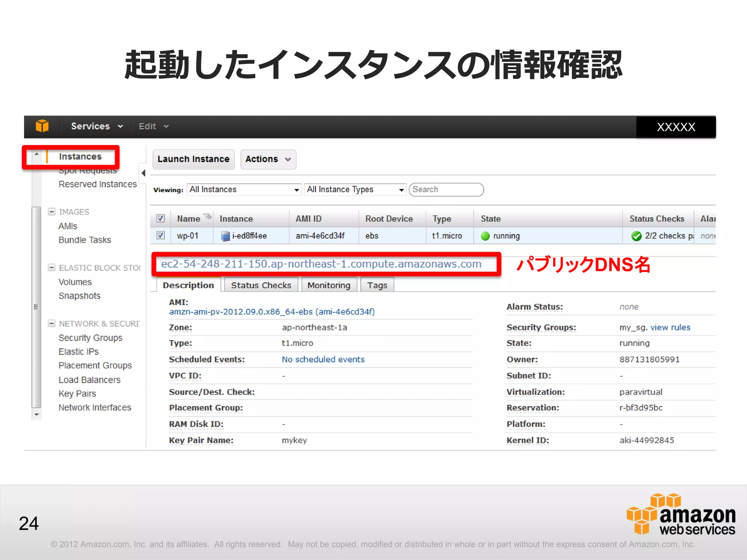
Task: Open Placement Groups in the sidebar
Action: (x=95, y=365)
